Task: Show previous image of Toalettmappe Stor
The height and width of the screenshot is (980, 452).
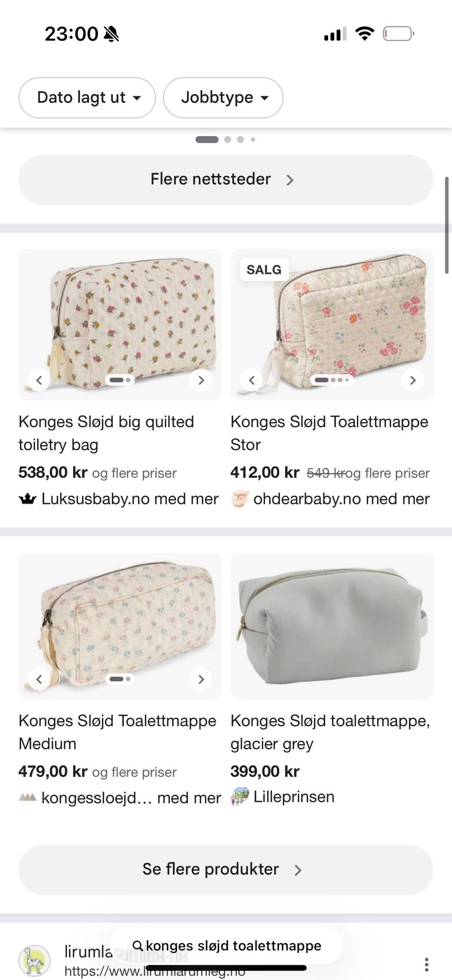Action: tap(251, 380)
